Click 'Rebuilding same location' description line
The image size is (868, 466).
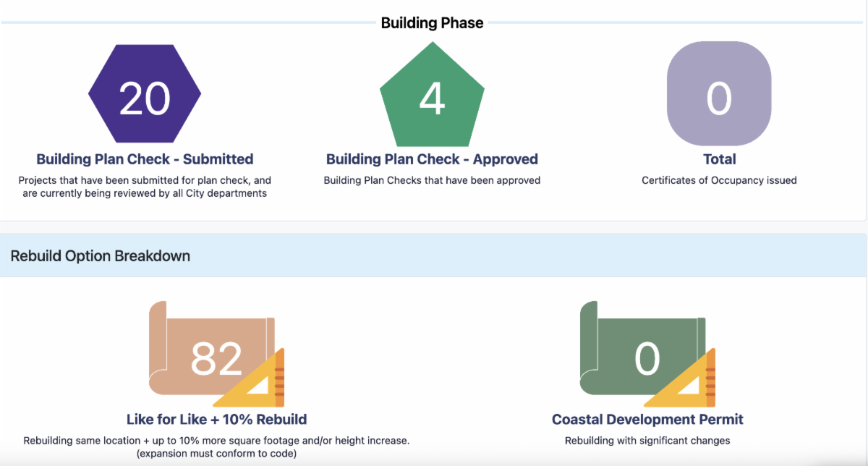[216, 441]
